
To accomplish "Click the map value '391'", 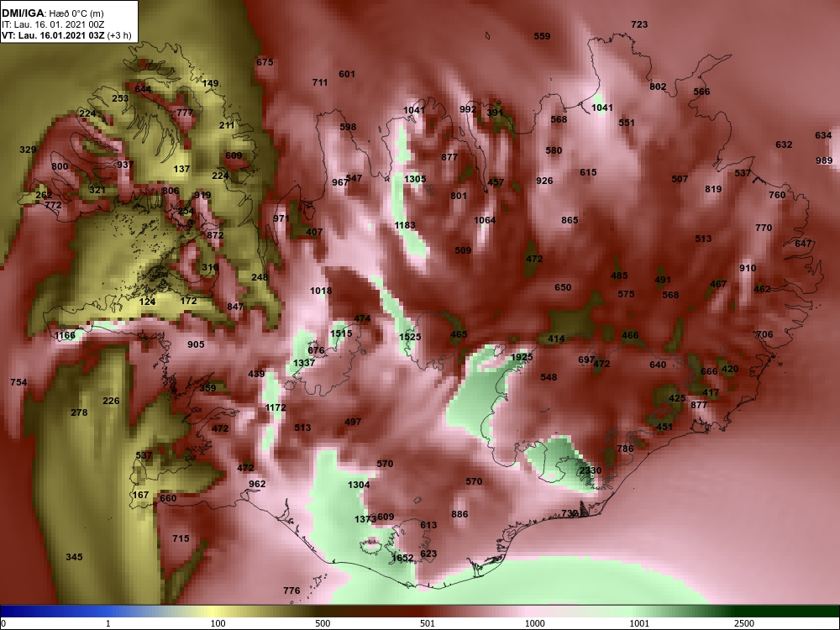I will (495, 113).
